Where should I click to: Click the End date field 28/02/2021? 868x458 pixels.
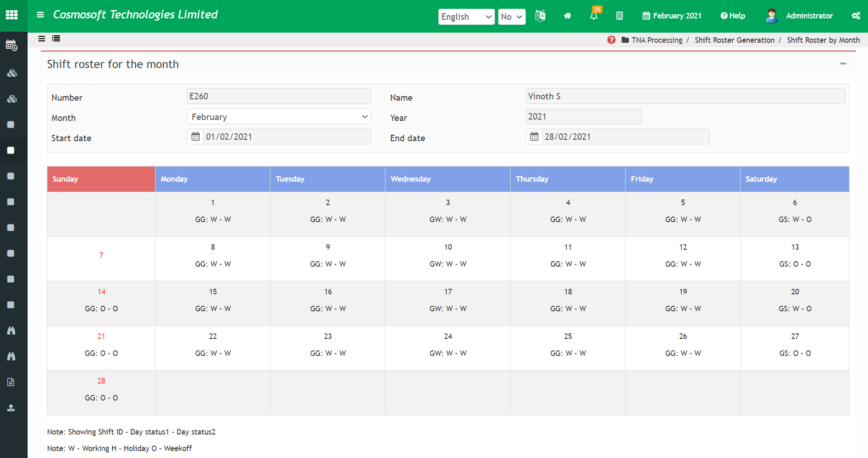coord(626,137)
